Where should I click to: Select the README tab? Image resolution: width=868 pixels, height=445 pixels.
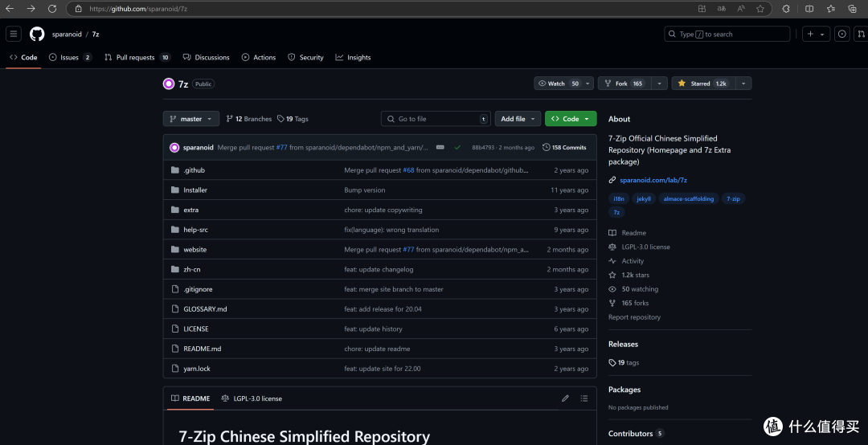click(190, 398)
